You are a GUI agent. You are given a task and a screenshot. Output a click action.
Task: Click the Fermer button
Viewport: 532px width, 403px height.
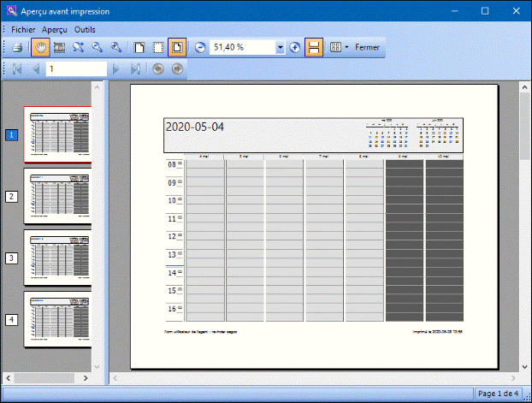367,47
